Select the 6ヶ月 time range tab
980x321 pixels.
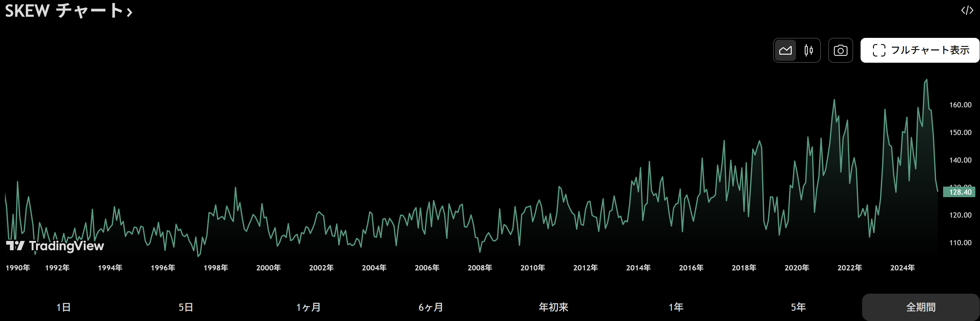(x=431, y=307)
